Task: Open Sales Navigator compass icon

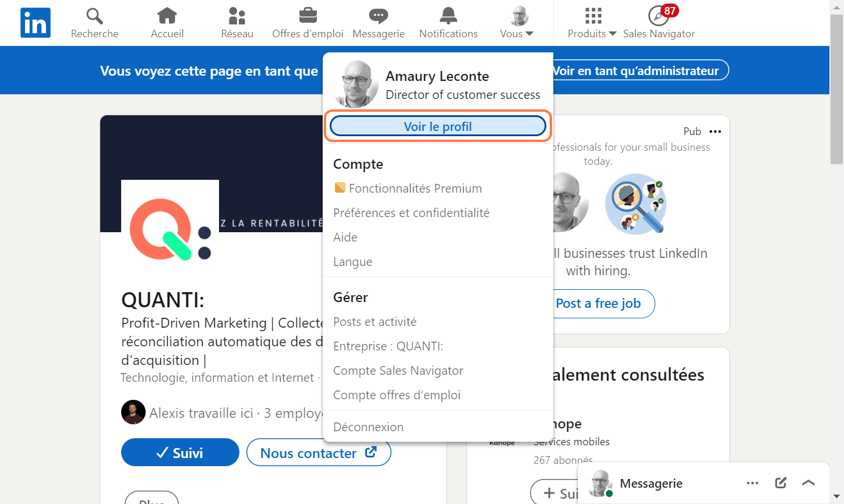Action: click(x=659, y=16)
